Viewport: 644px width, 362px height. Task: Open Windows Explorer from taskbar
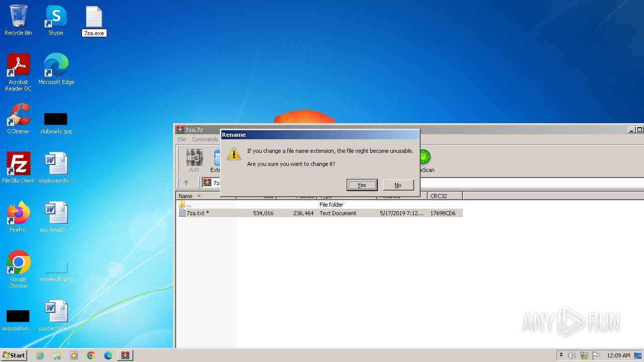tap(57, 355)
